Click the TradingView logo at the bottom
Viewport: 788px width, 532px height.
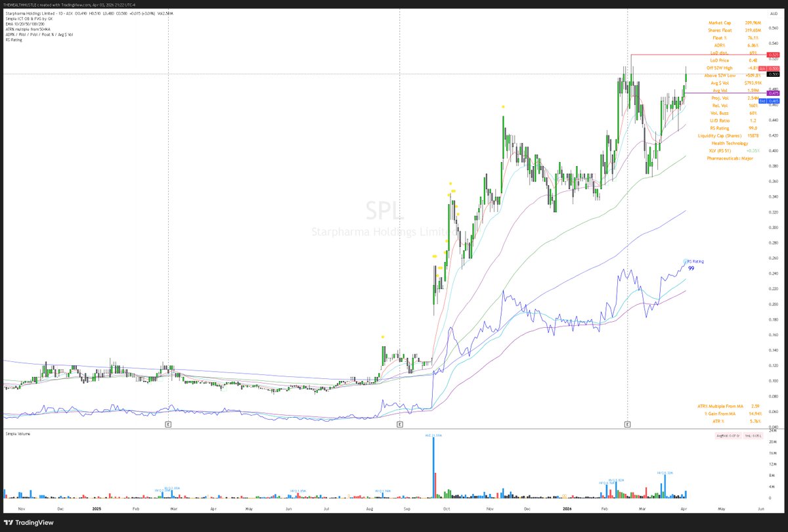(x=28, y=522)
